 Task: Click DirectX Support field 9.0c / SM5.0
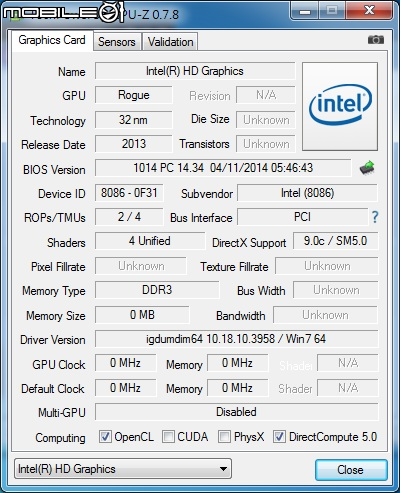pyautogui.click(x=336, y=241)
